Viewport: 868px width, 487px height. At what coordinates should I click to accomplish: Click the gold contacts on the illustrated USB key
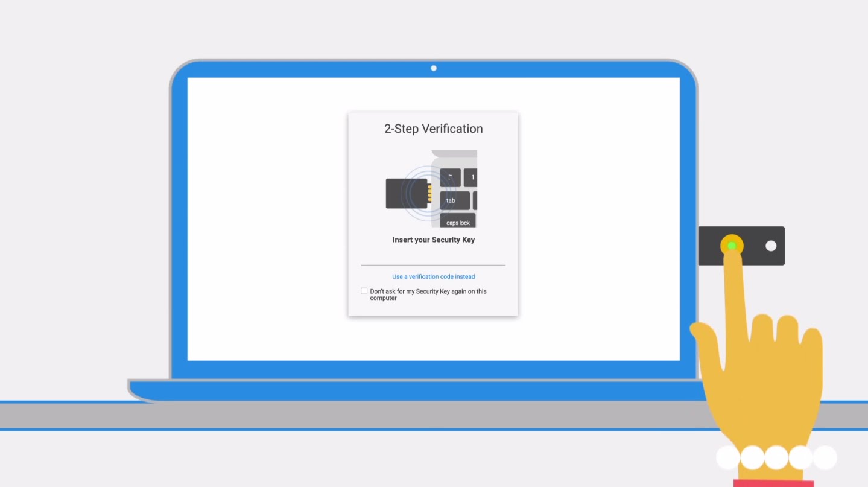click(x=429, y=194)
